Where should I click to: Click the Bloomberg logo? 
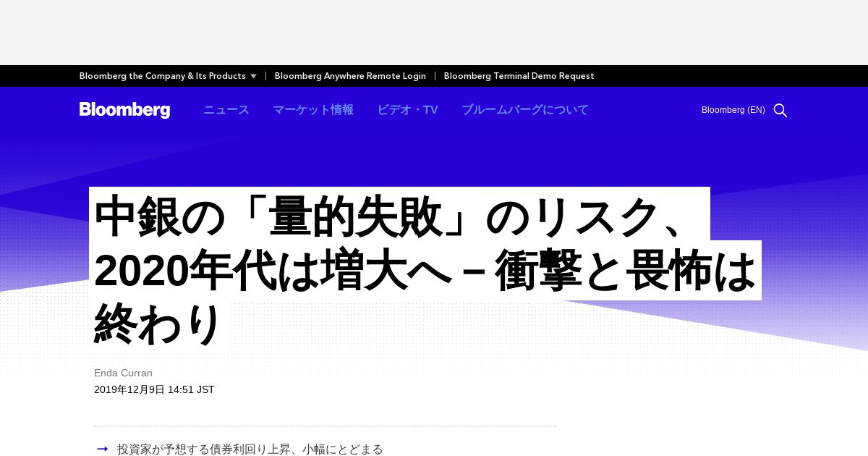[124, 110]
